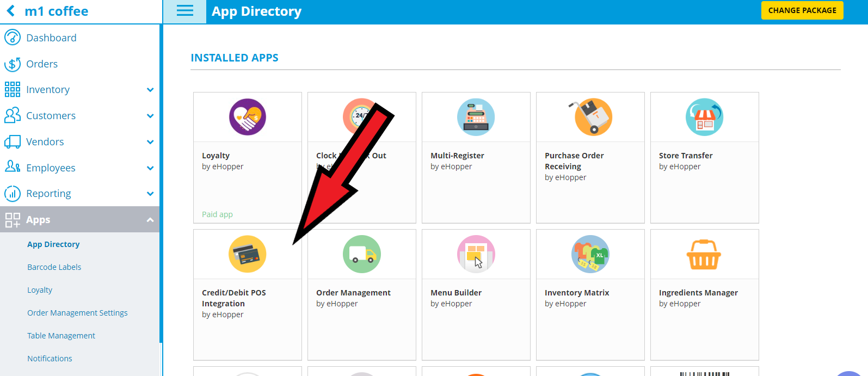Click the Loyalty app title text
The height and width of the screenshot is (376, 868).
pos(216,156)
